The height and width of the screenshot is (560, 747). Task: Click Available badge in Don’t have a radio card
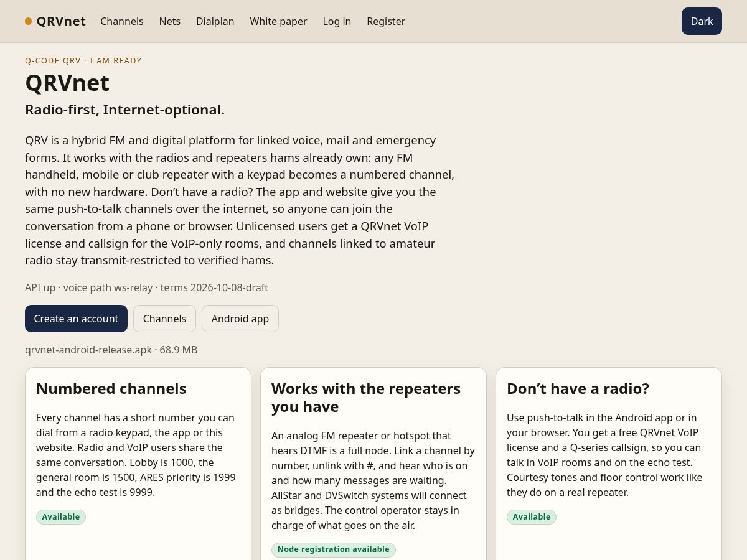532,517
